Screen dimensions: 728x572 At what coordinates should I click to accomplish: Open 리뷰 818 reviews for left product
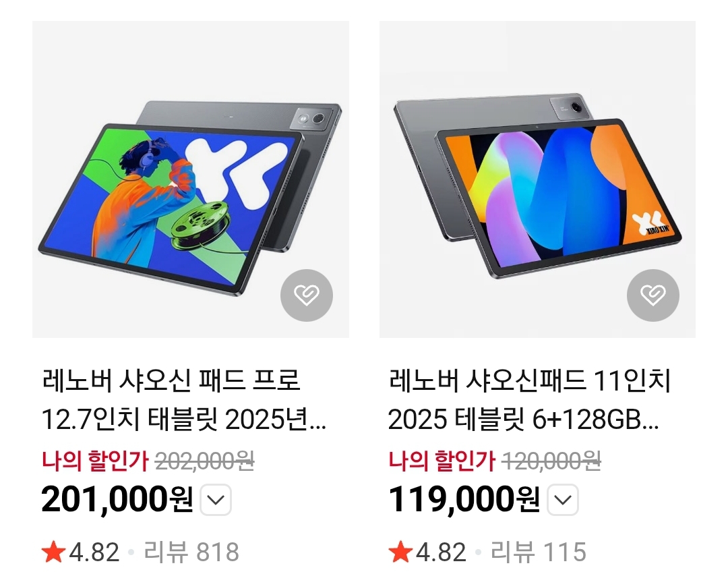point(191,552)
